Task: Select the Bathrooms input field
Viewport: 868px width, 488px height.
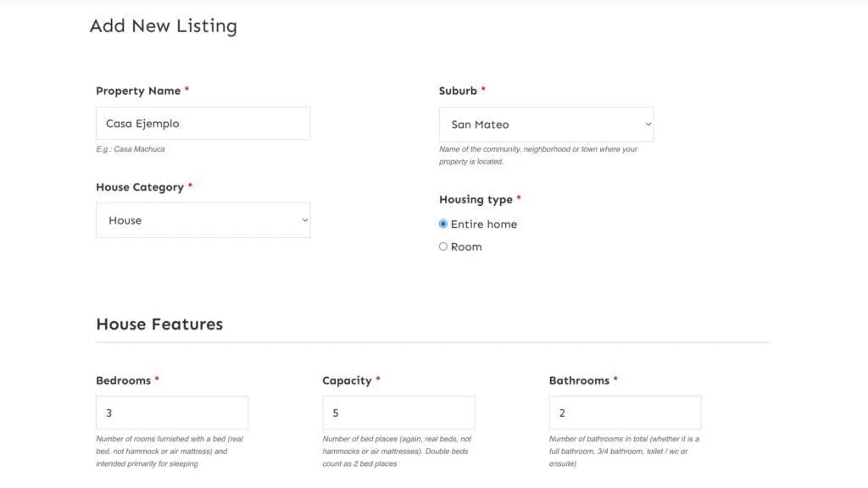Action: [x=625, y=413]
